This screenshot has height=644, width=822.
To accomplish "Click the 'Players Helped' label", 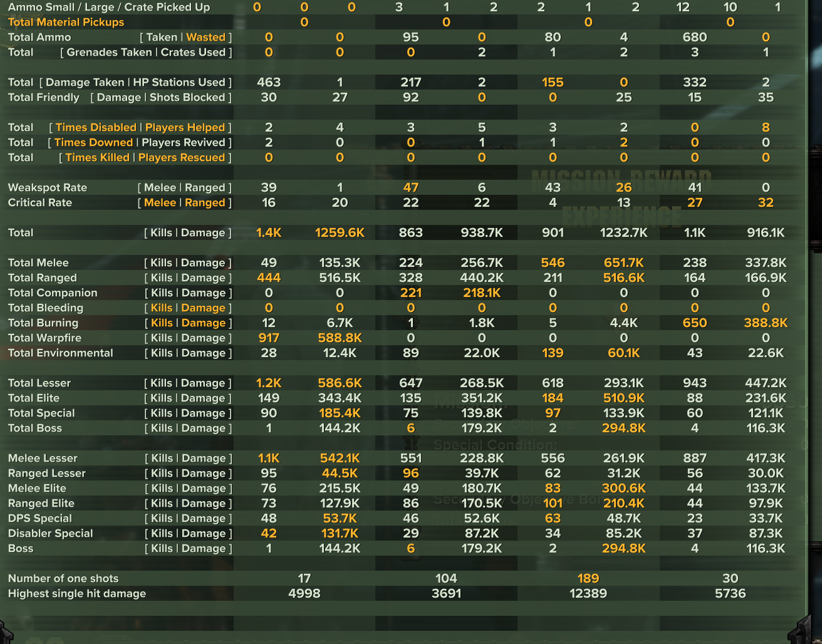I will pyautogui.click(x=185, y=127).
